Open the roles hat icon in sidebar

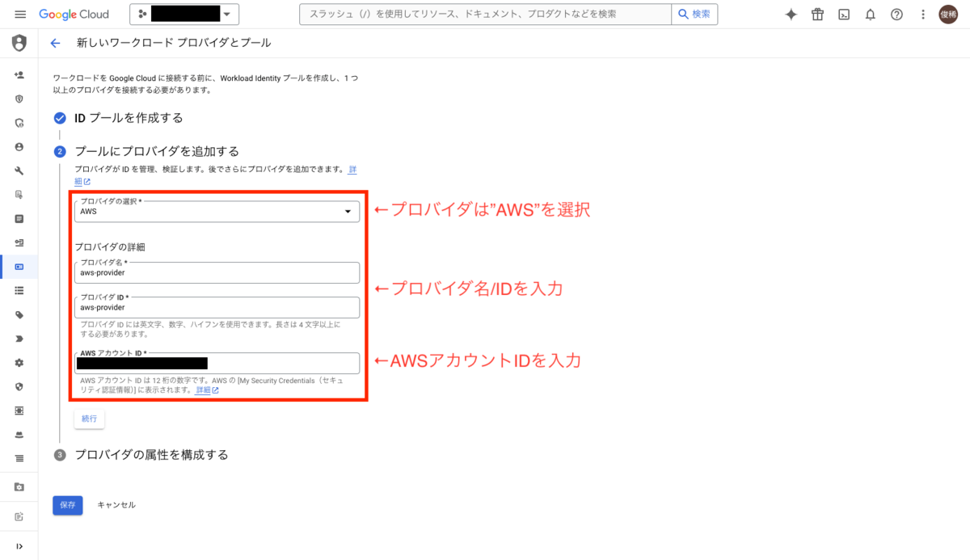[19, 434]
